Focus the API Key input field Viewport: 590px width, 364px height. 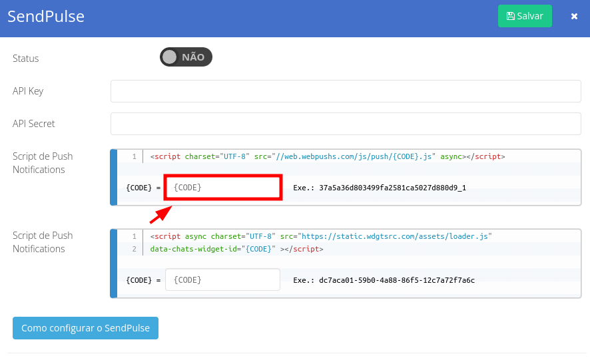[x=346, y=91]
